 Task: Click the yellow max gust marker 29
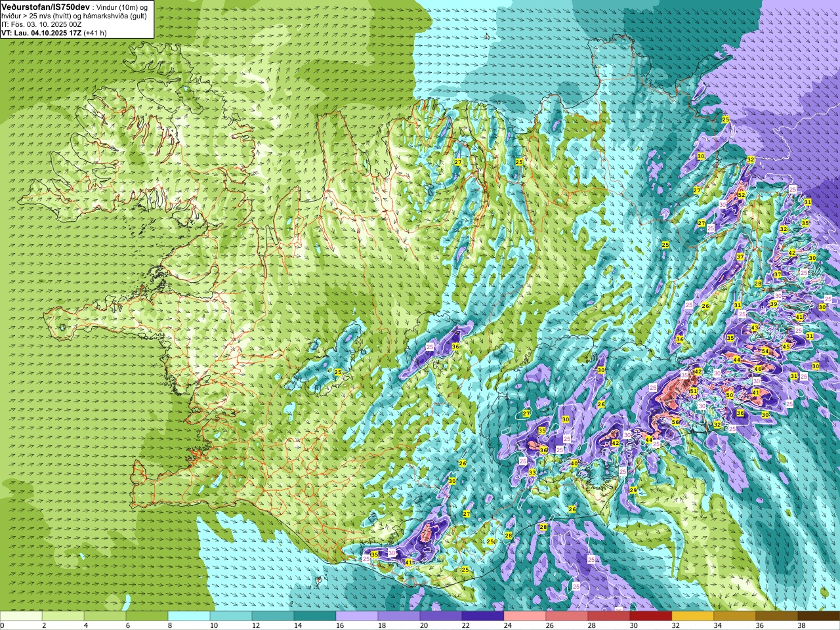[x=633, y=490]
